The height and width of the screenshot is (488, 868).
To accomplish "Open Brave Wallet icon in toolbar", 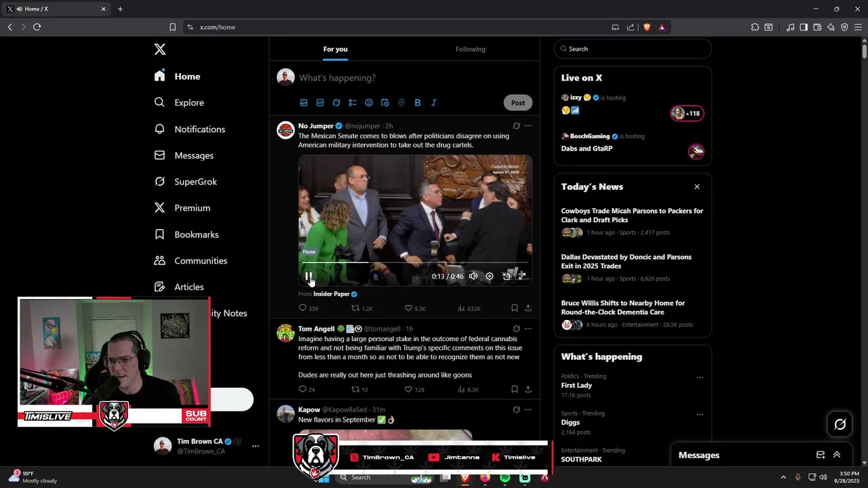I will [817, 27].
